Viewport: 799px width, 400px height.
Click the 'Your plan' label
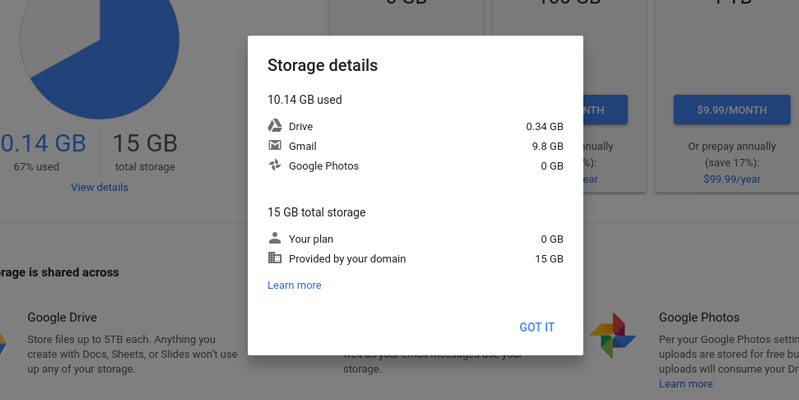click(x=311, y=239)
